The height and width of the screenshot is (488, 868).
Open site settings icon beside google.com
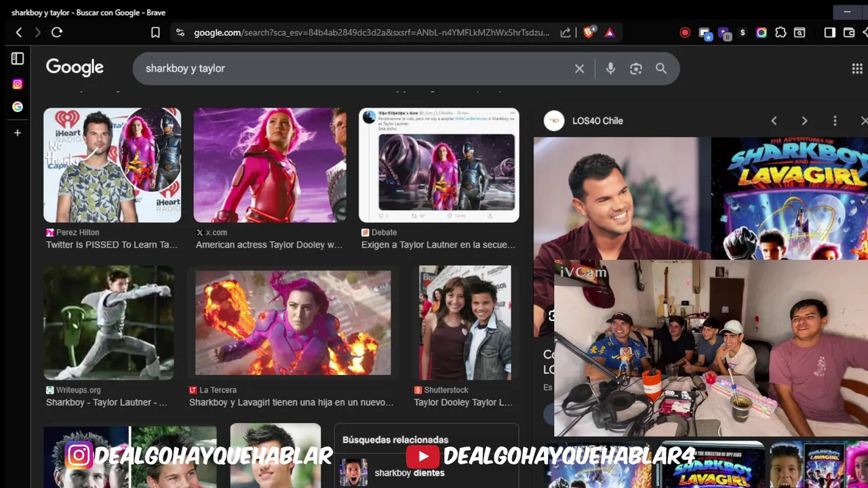[180, 33]
